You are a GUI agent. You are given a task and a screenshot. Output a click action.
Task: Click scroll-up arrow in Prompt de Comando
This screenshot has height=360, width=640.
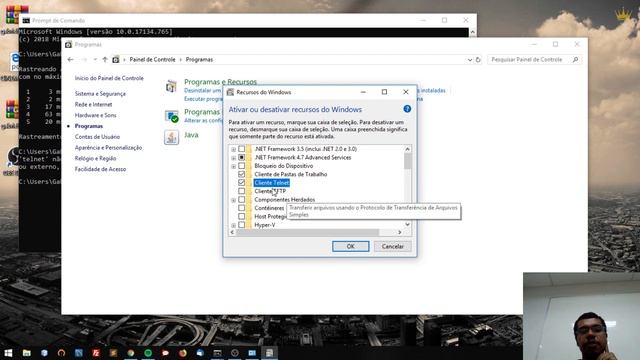(473, 32)
